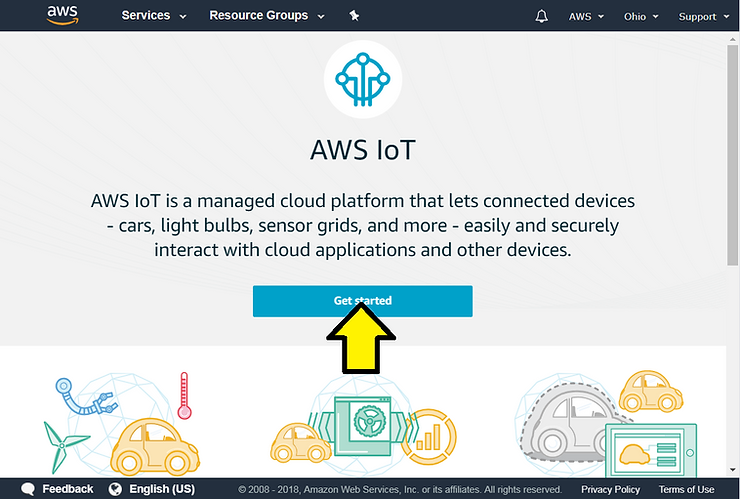Image resolution: width=740 pixels, height=499 pixels.
Task: Change region from the Ohio dropdown
Action: pyautogui.click(x=641, y=16)
